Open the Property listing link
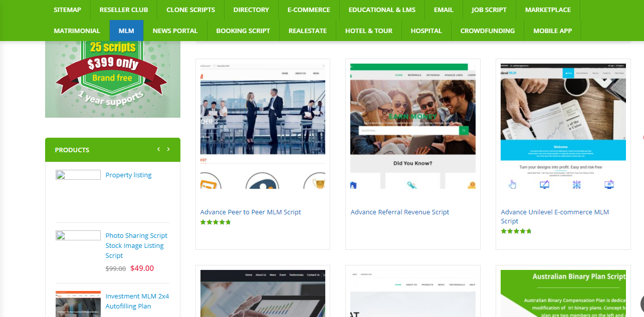 (x=128, y=175)
